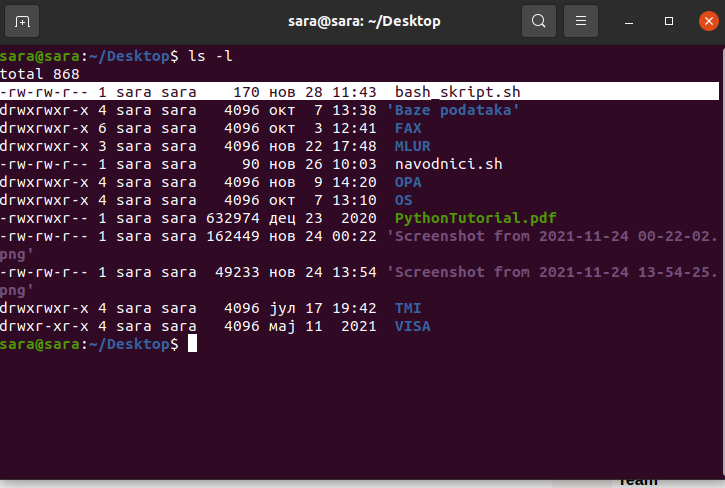725x488 pixels.
Task: Minimize the terminal window
Action: tap(629, 21)
